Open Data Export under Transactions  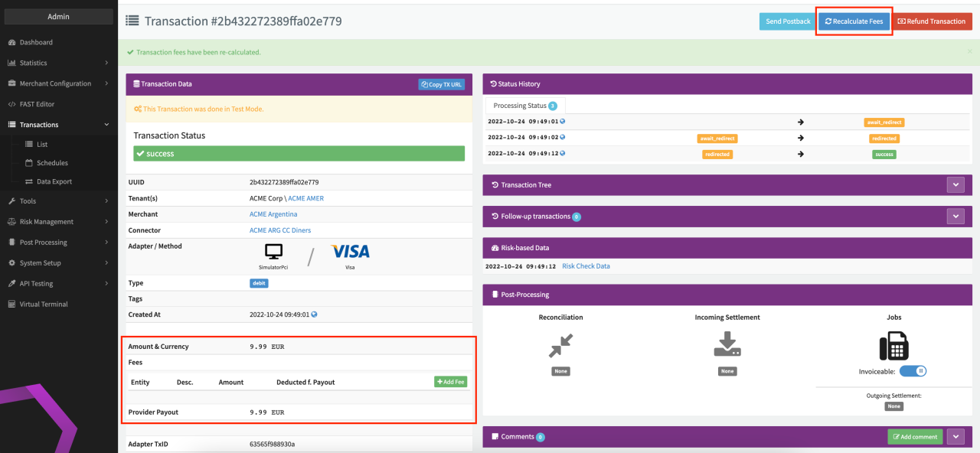point(54,181)
